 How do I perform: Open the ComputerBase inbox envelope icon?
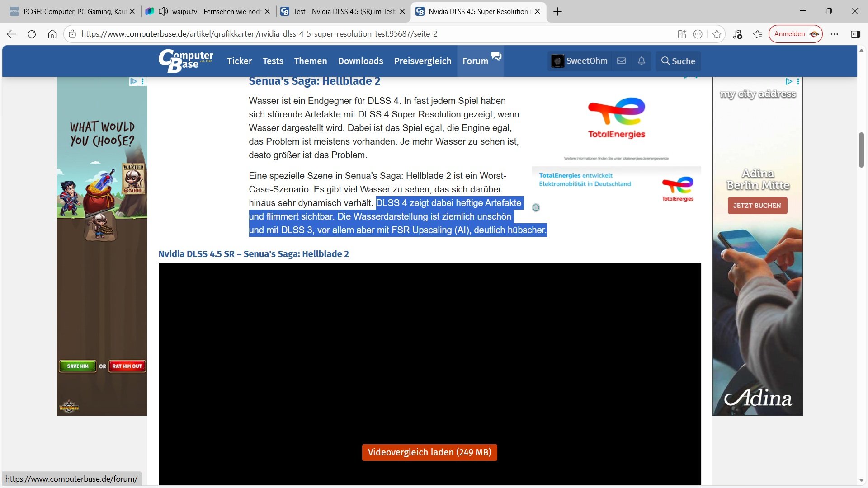(x=621, y=61)
